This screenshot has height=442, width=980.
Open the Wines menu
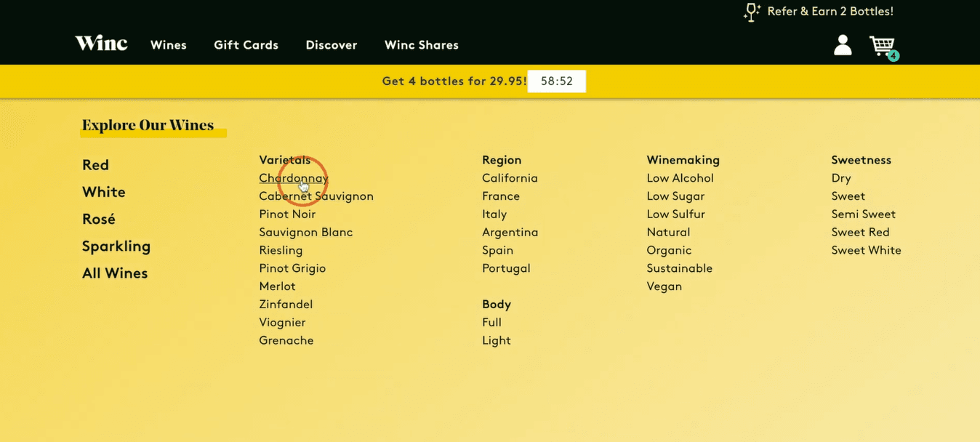point(169,45)
